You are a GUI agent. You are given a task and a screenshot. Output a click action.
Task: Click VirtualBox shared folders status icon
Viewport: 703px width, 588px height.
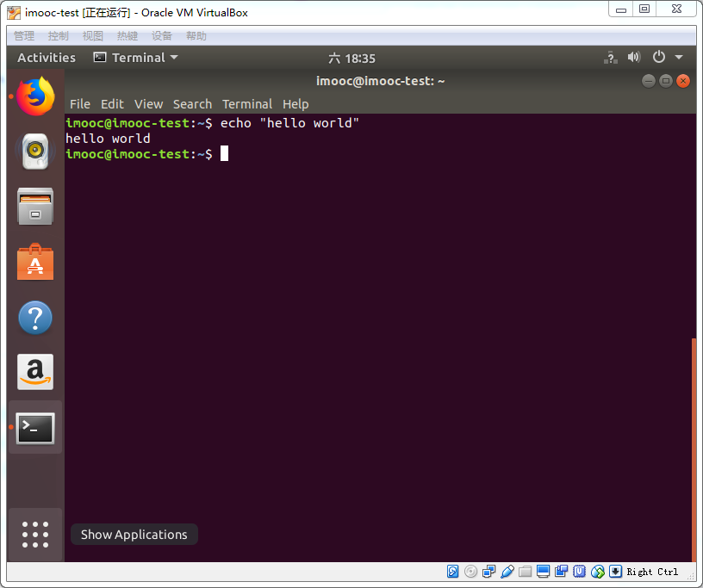tap(525, 572)
